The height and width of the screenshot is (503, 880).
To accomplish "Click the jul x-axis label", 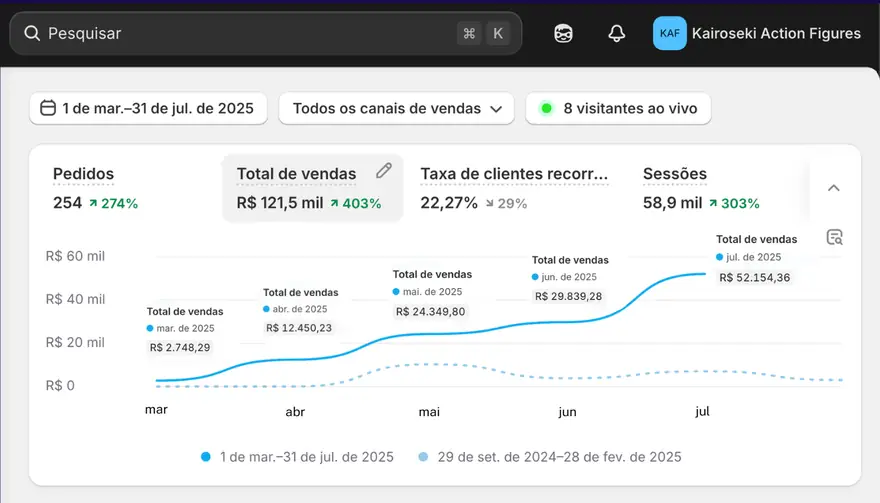I will point(702,411).
